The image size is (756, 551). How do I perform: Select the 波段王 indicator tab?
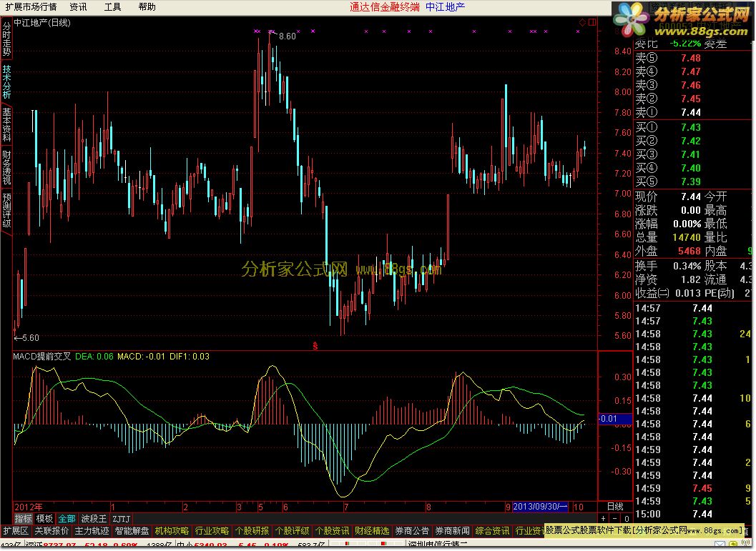[94, 519]
